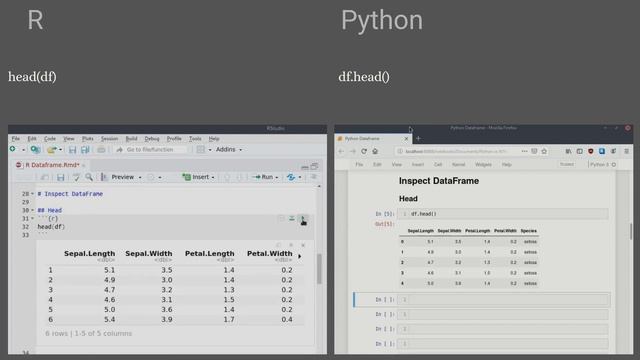
Task: Click Firefox forward arrow
Action: 353,151
